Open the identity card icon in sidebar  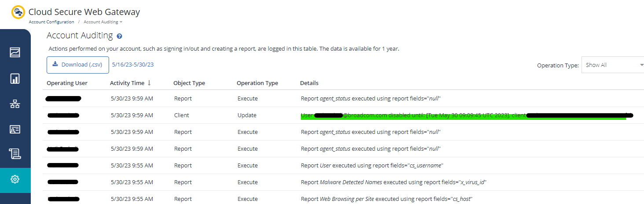[x=15, y=129]
